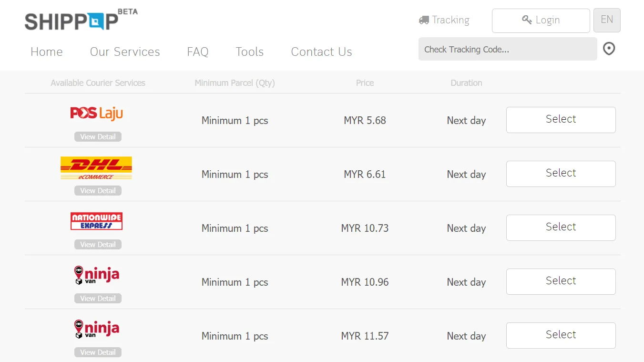
Task: Navigate to Contact Us
Action: pos(321,52)
